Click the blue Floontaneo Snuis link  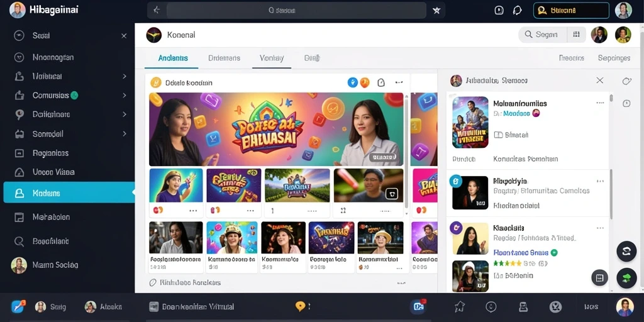point(520,253)
